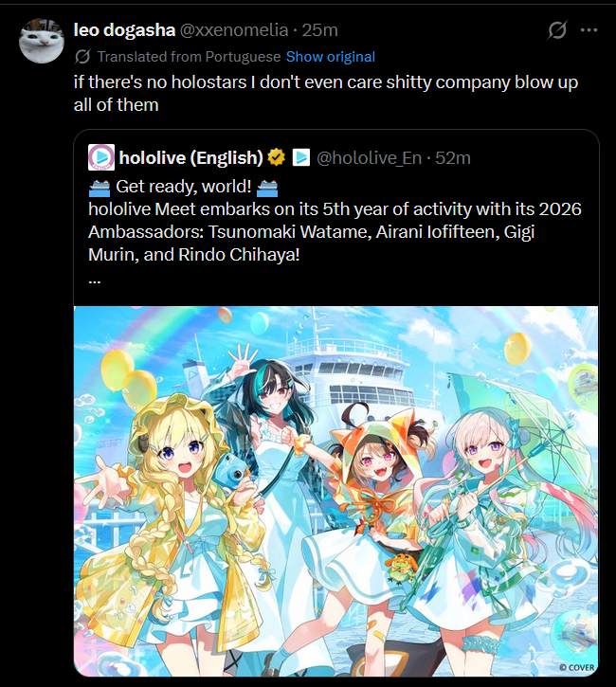Click leo dogasha's cat profile avatar
This screenshot has height=687, width=616.
42,41
